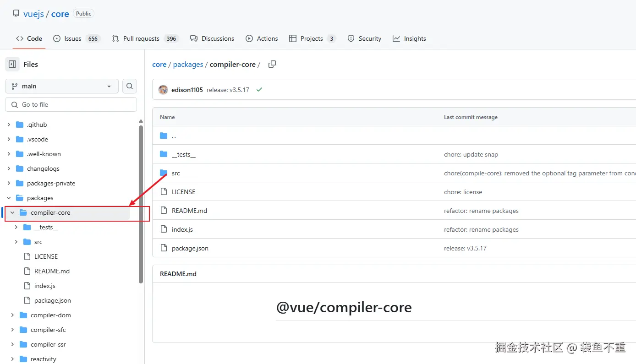The height and width of the screenshot is (364, 636).
Task: Open LICENSE file in the table
Action: pos(183,192)
